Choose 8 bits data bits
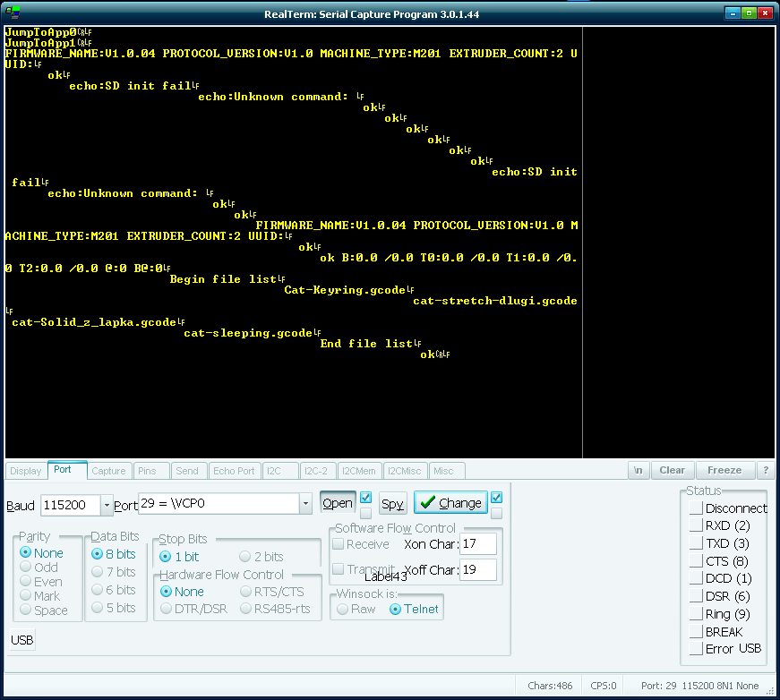Image resolution: width=780 pixels, height=700 pixels. tap(114, 554)
